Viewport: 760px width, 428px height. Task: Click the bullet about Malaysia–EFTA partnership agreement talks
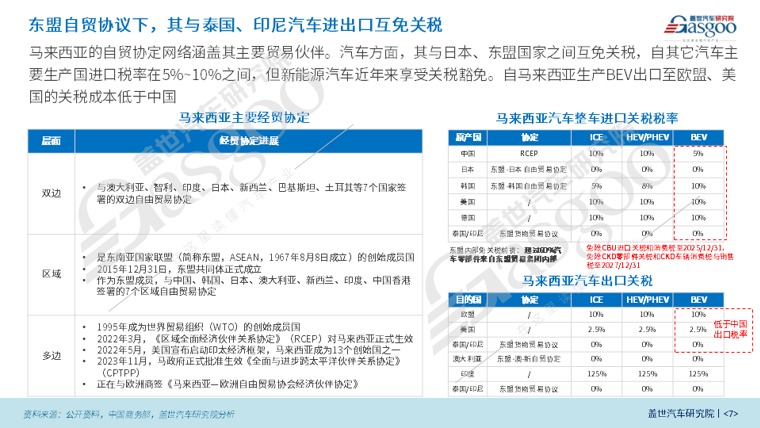click(228, 384)
